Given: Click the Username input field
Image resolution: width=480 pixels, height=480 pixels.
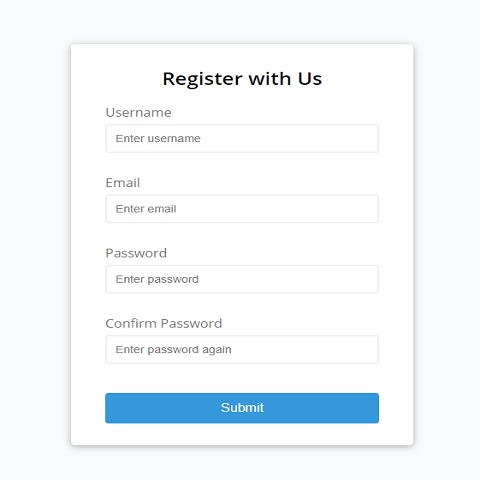Looking at the screenshot, I should click(242, 138).
